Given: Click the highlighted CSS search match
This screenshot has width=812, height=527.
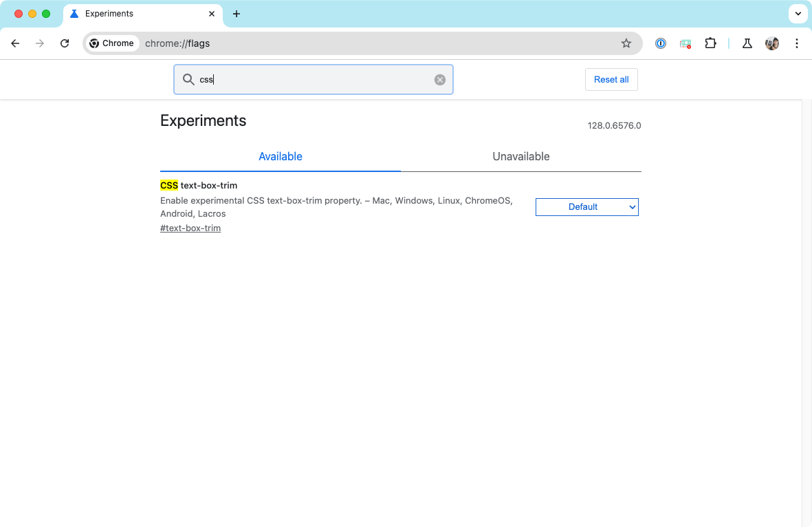Looking at the screenshot, I should tap(168, 185).
